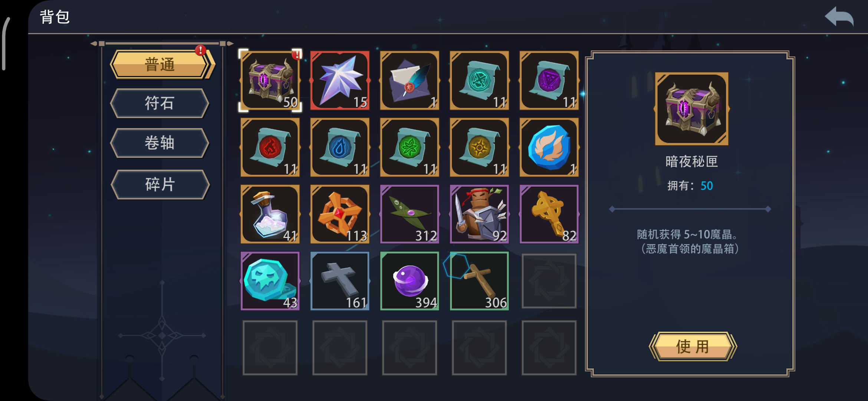Click the 使用 button
The width and height of the screenshot is (868, 401).
tap(693, 346)
